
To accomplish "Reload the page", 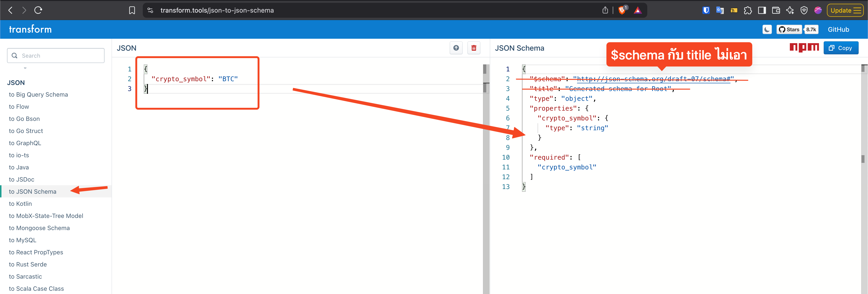I will click(x=38, y=10).
